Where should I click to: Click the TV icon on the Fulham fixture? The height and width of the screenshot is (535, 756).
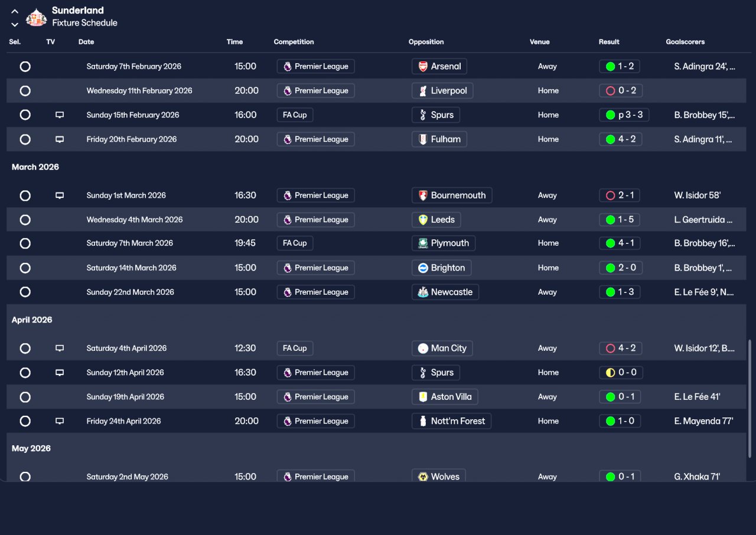point(60,139)
